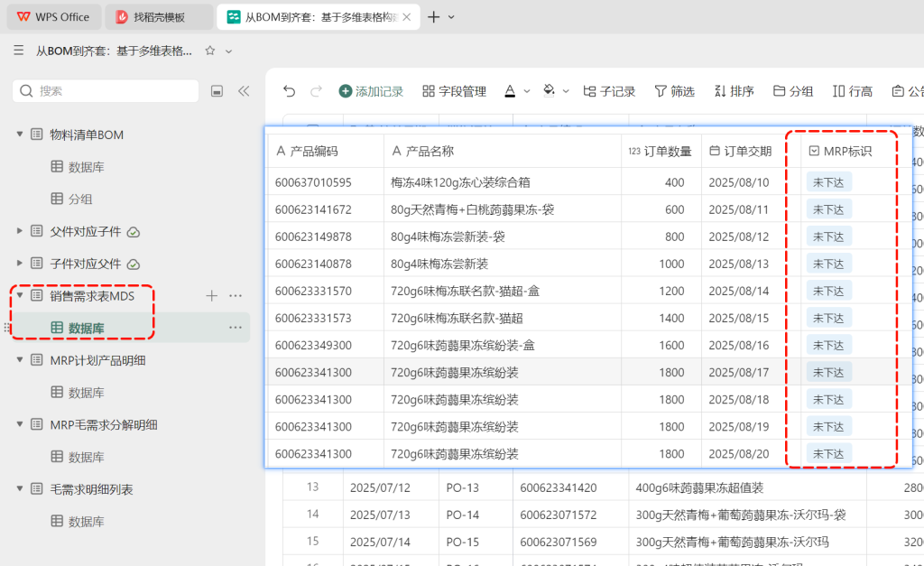Click 未下达 tag in 2025/08/15 row
This screenshot has width=924, height=566.
(x=828, y=319)
